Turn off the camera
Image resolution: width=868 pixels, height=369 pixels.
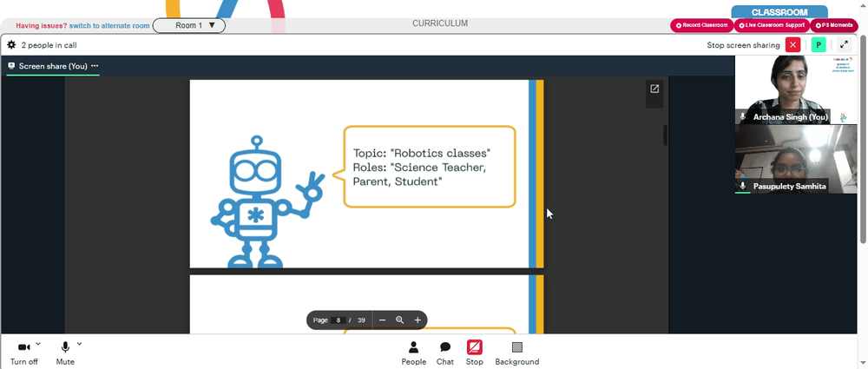[23, 353]
